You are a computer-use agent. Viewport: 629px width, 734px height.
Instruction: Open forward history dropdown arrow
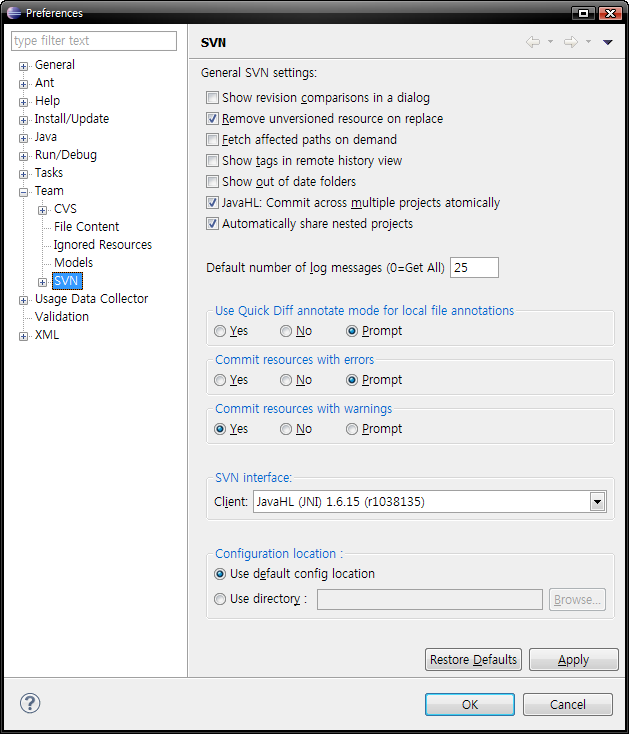[588, 42]
